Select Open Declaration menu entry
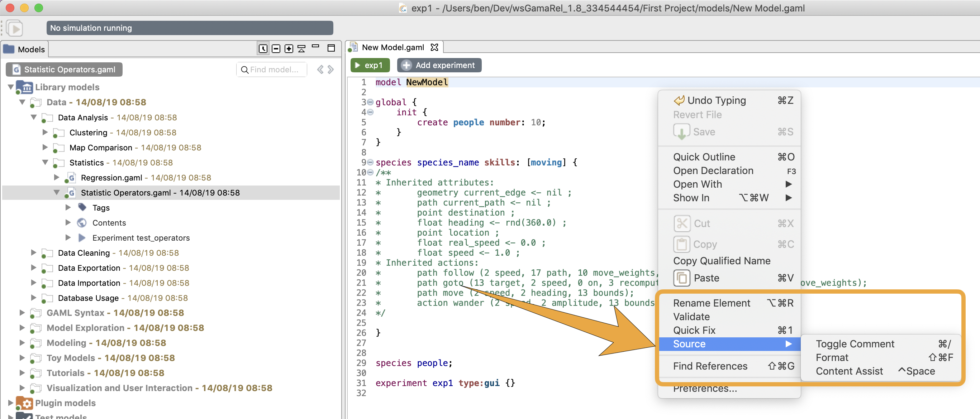Screen dimensions: 980x419 coord(730,171)
